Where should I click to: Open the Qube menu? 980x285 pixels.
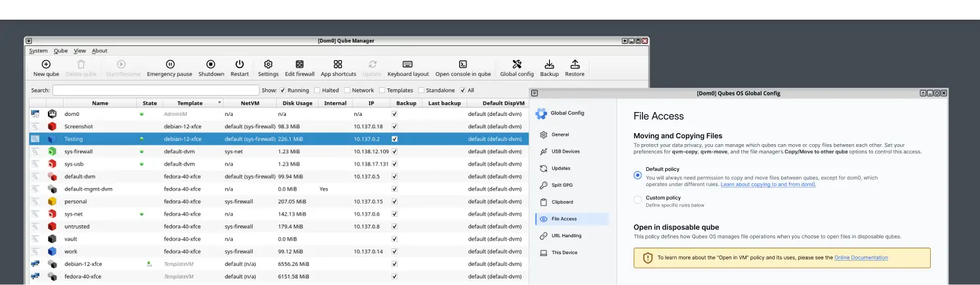60,50
